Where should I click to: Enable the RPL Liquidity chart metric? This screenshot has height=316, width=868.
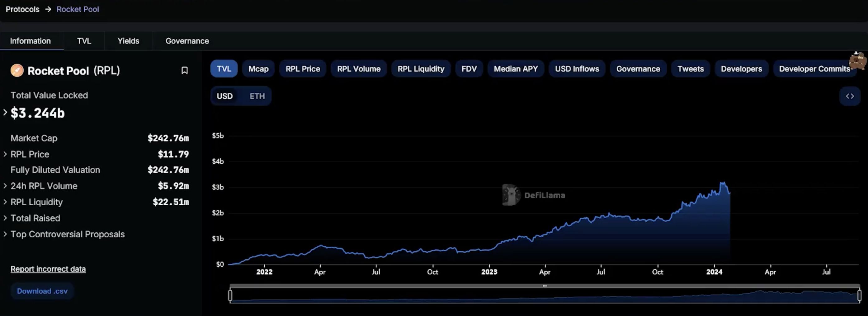(x=421, y=69)
